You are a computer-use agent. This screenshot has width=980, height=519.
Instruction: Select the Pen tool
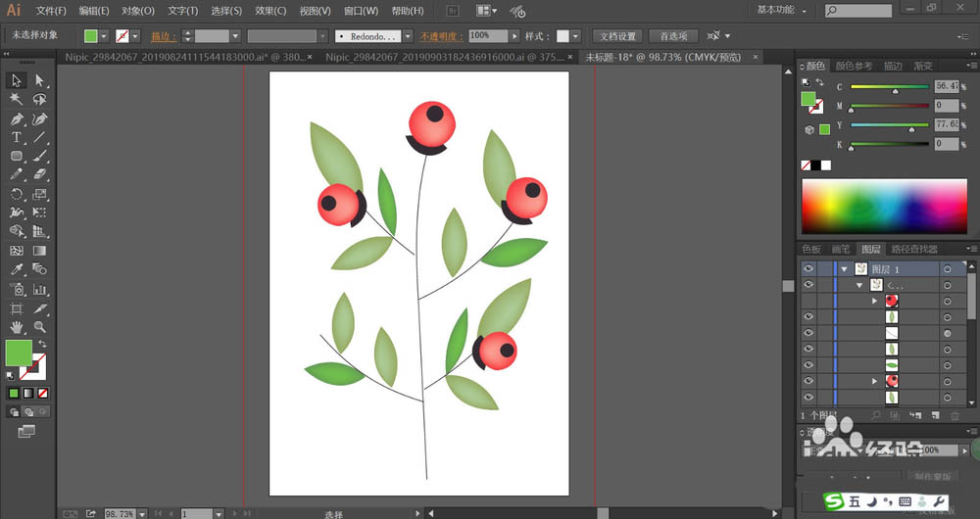point(17,118)
